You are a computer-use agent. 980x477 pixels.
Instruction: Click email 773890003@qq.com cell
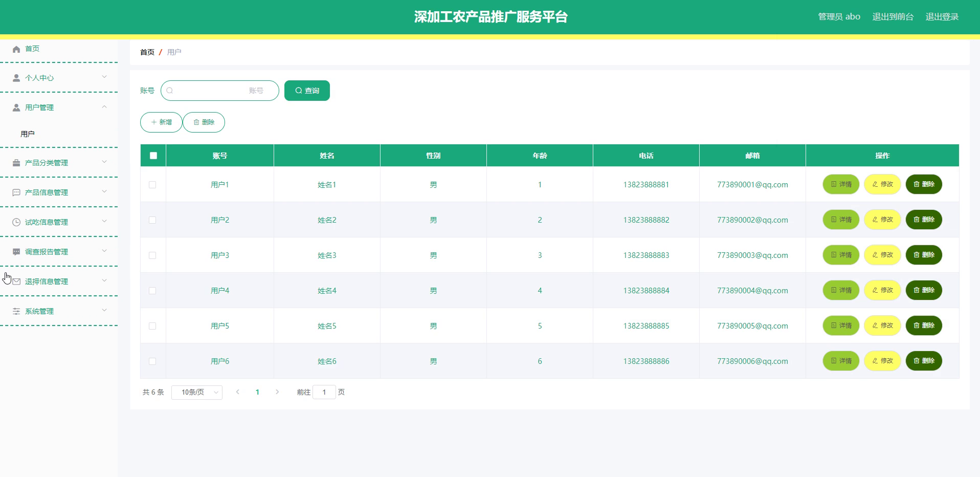coord(752,255)
